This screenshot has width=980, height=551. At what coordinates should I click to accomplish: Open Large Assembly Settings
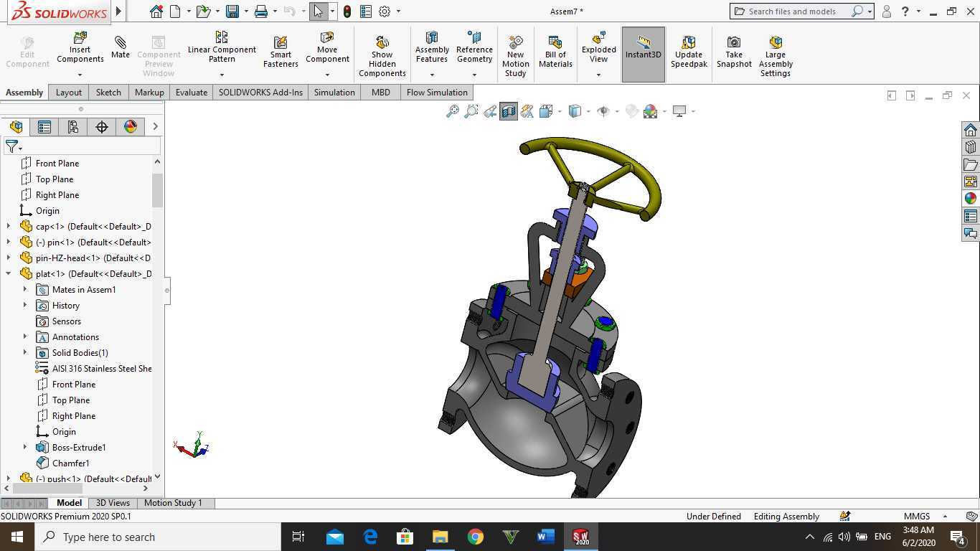pyautogui.click(x=776, y=56)
